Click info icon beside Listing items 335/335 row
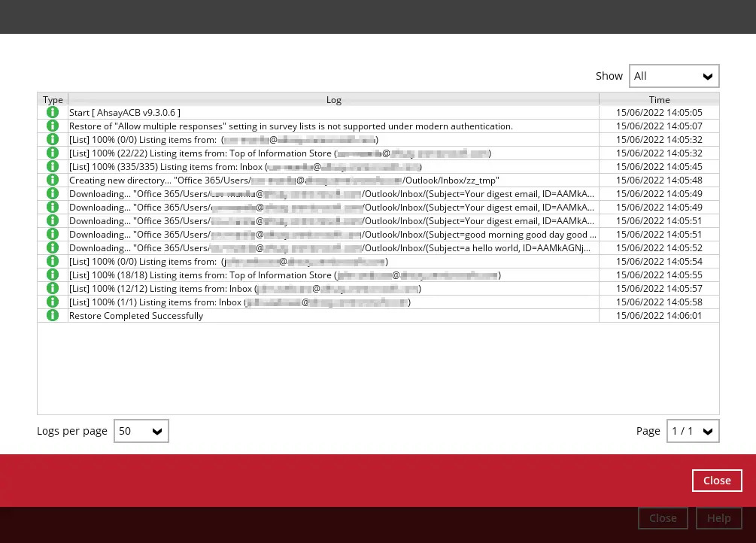This screenshot has width=756, height=543. (x=53, y=166)
